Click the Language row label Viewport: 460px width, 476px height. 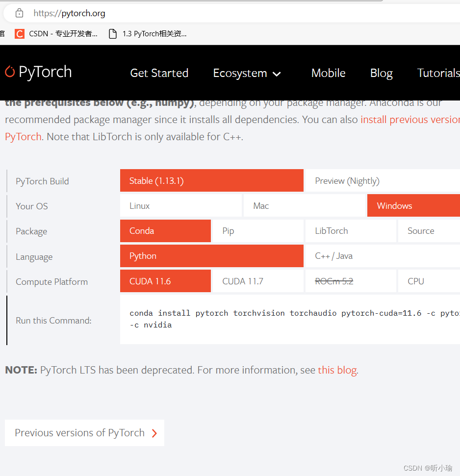[34, 257]
